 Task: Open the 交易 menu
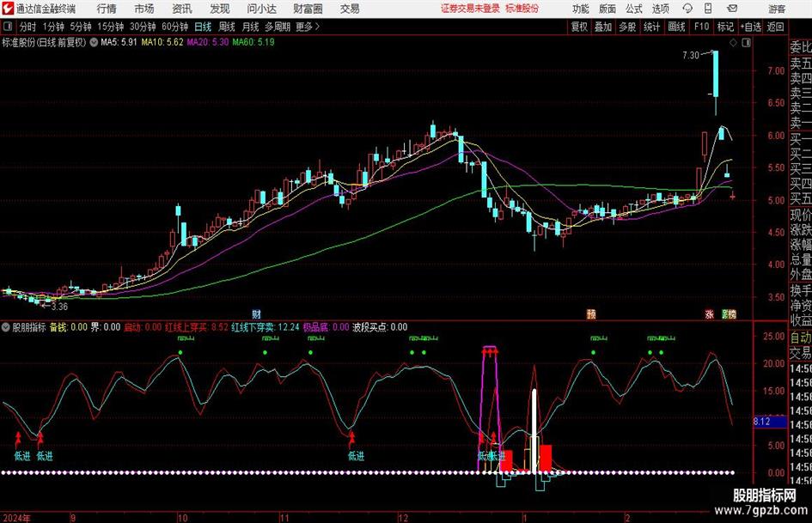point(350,9)
